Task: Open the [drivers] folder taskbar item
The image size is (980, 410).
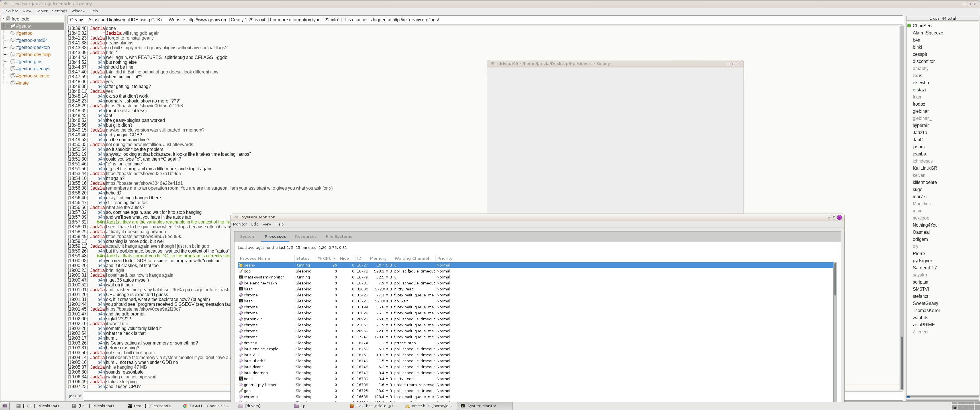Action: [x=262, y=406]
